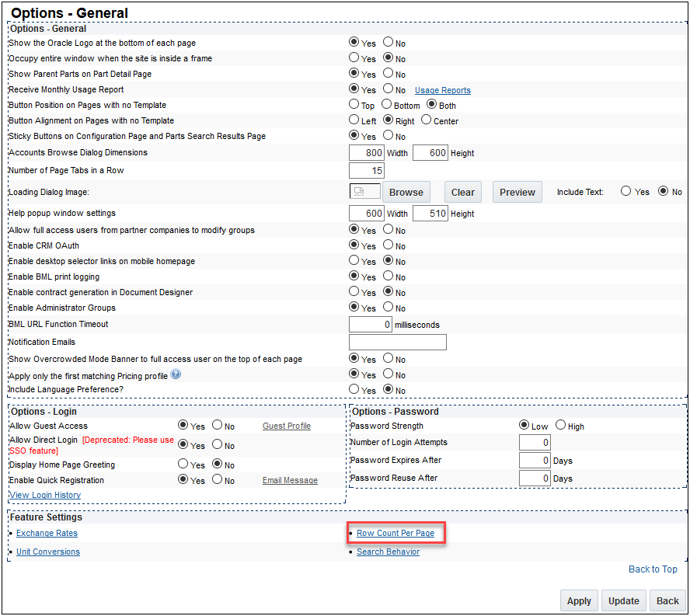
Task: Select Yes for Include Language Preference
Action: tap(354, 389)
